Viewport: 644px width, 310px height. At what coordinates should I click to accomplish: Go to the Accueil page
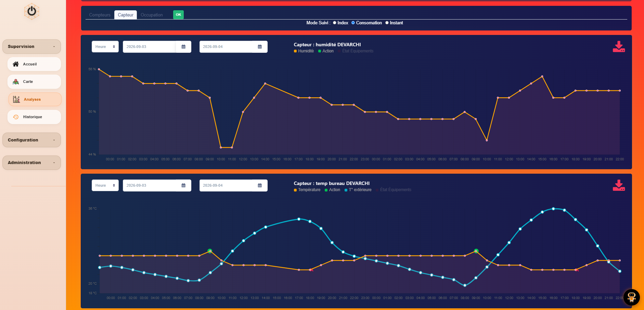tap(34, 64)
